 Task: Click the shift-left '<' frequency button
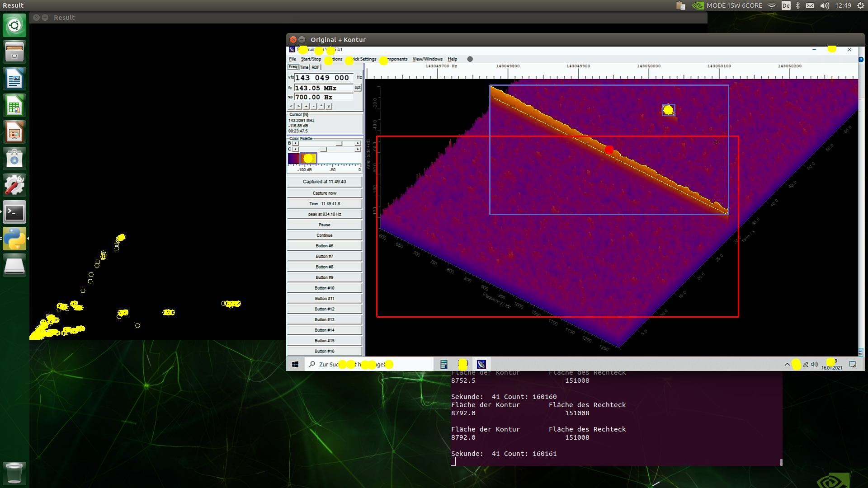[x=291, y=106]
